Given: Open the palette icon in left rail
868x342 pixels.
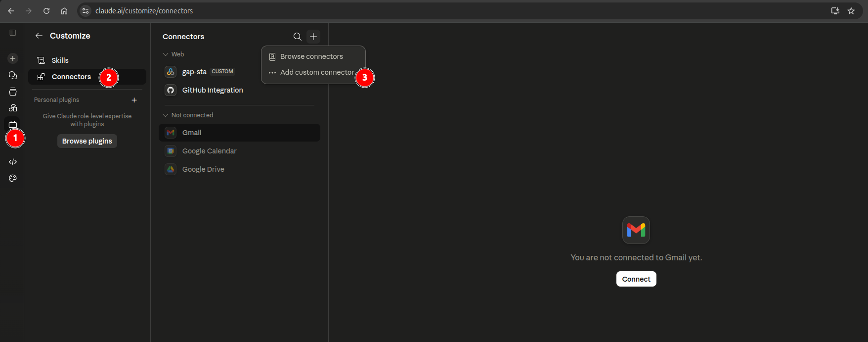Looking at the screenshot, I should [13, 178].
